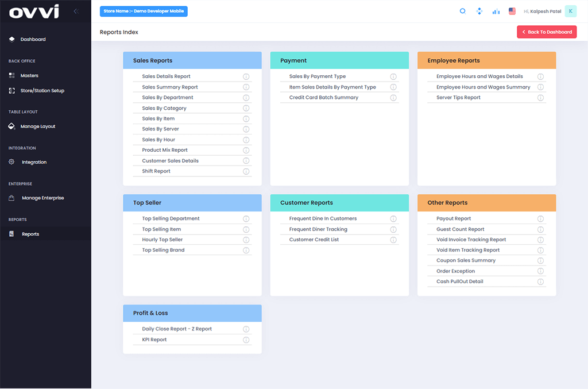The width and height of the screenshot is (588, 389).
Task: Open the bar chart icon in header
Action: click(496, 11)
